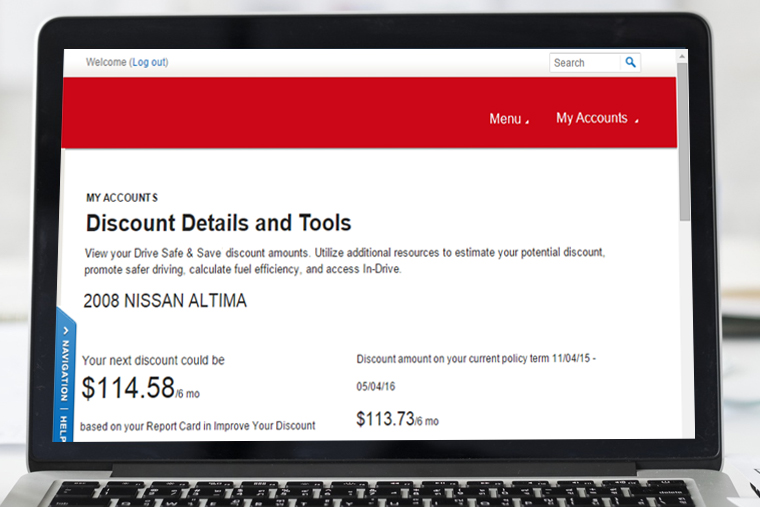
Task: Focus the Search text field
Action: click(585, 62)
